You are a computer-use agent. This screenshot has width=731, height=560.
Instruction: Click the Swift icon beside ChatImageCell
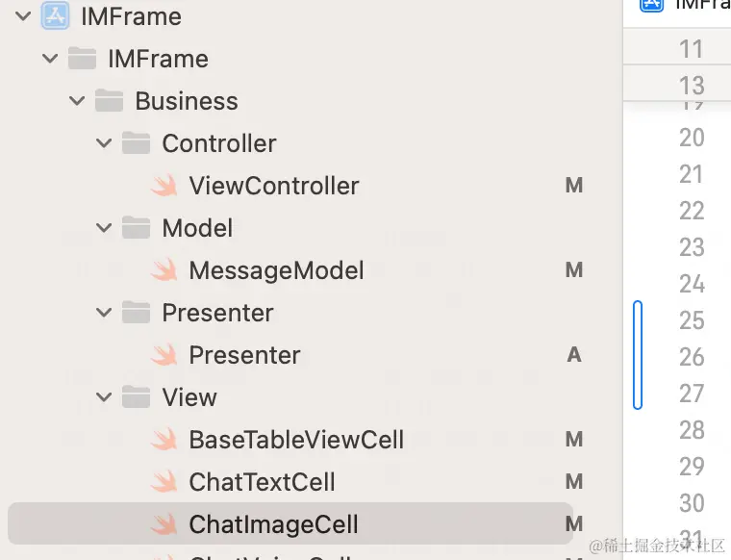pyautogui.click(x=164, y=524)
